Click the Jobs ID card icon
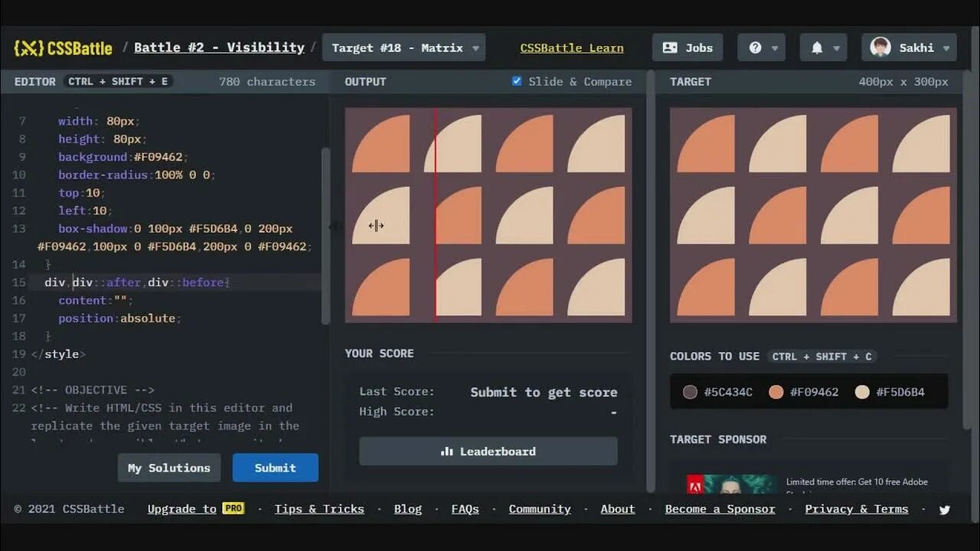This screenshot has width=980, height=551. [x=670, y=47]
